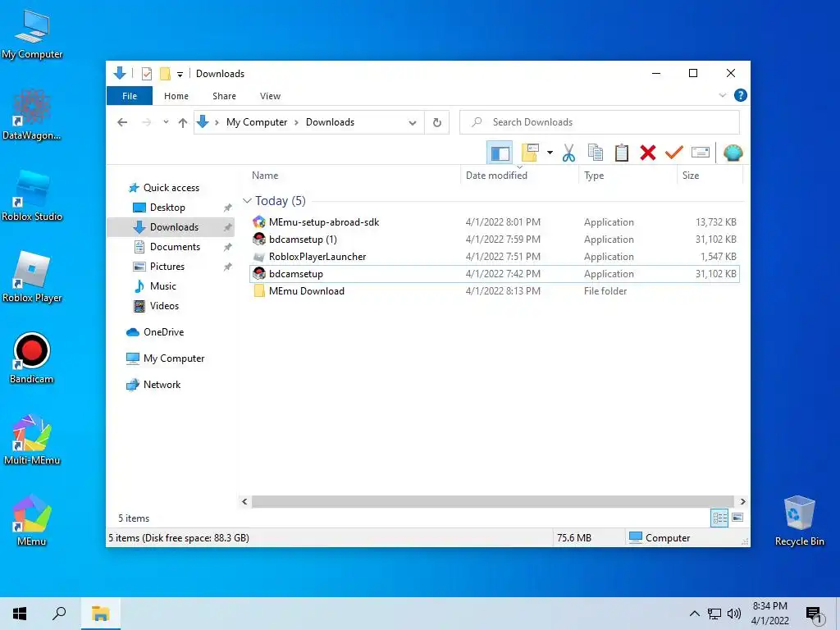
Task: Click the Search Downloads field
Action: tap(600, 122)
